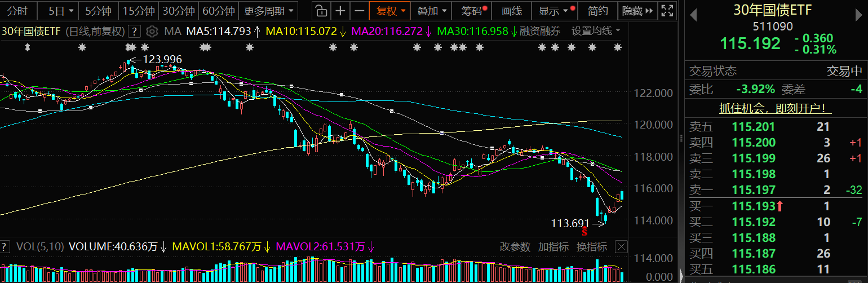Select the 60分钟 period tab
This screenshot has width=868, height=283.
tap(218, 11)
